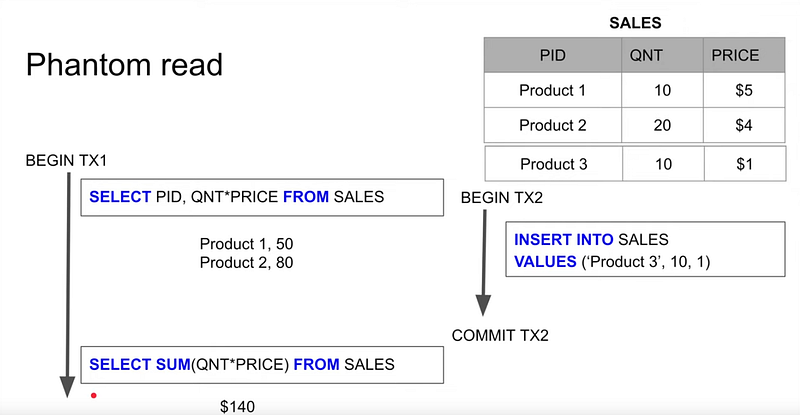Click the BEGIN TX2 label
This screenshot has height=415, width=800.
click(502, 198)
